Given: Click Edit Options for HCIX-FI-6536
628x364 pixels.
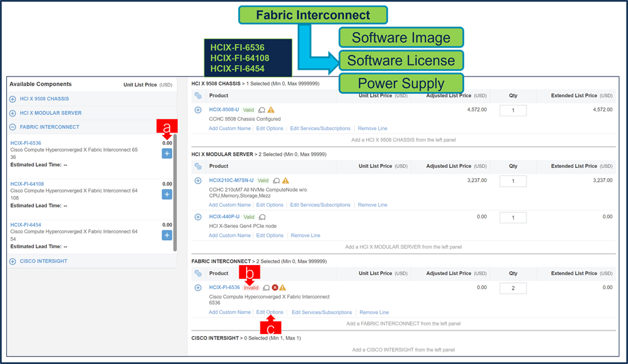Looking at the screenshot, I should pyautogui.click(x=270, y=312).
